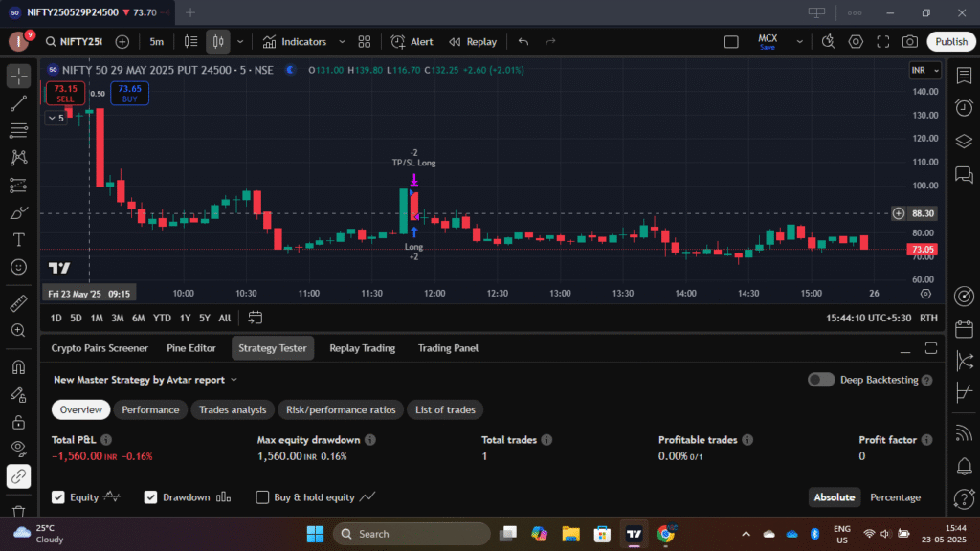Select the ruler measure tool

pos(19,303)
